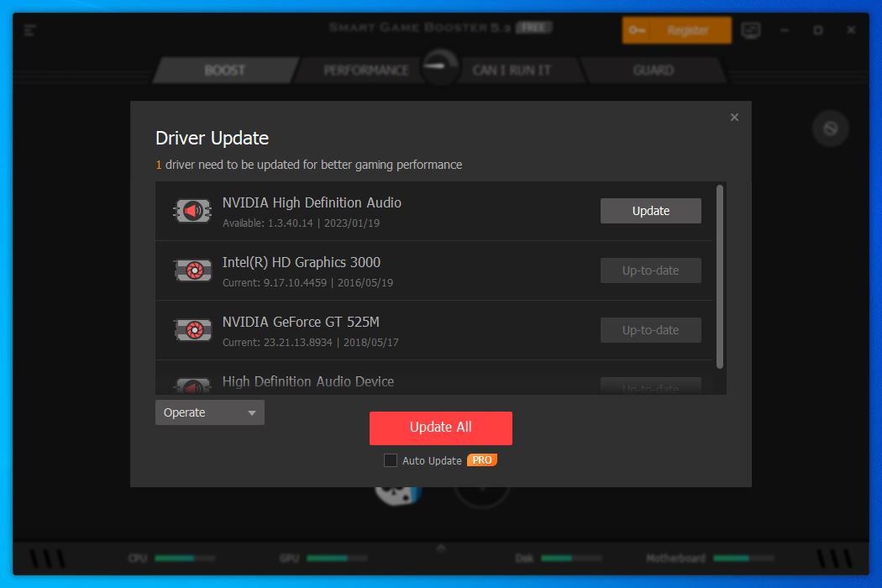
Task: Click the GPU usage bar
Action: click(337, 558)
